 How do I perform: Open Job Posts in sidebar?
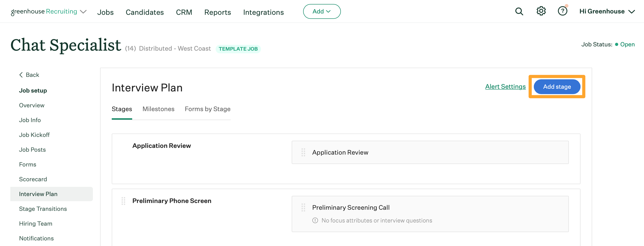[x=32, y=150]
